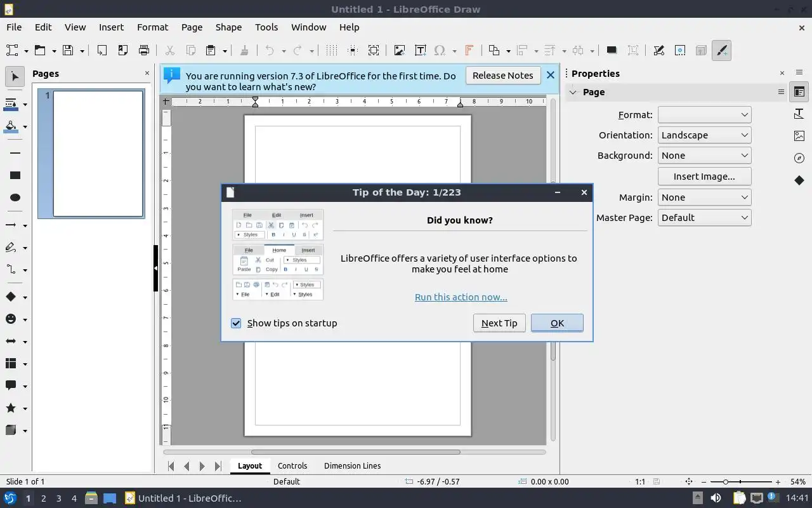Image resolution: width=812 pixels, height=508 pixels.
Task: Click the Insert Image icon
Action: [399, 50]
